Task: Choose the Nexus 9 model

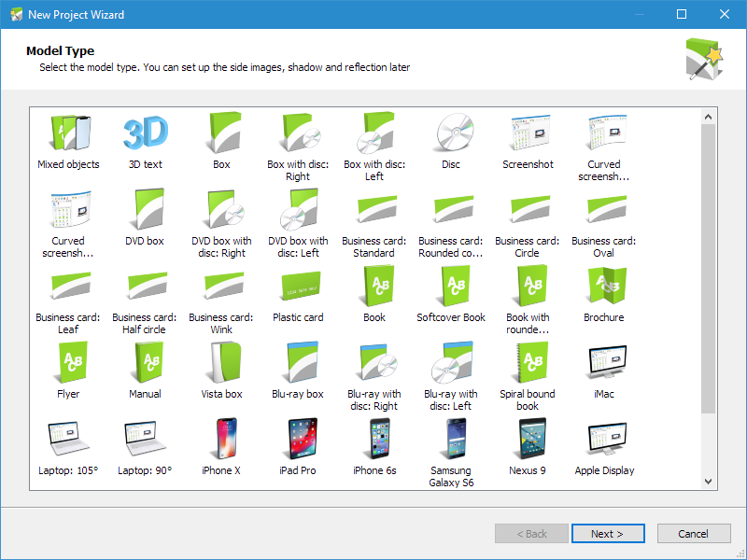Action: [528, 448]
